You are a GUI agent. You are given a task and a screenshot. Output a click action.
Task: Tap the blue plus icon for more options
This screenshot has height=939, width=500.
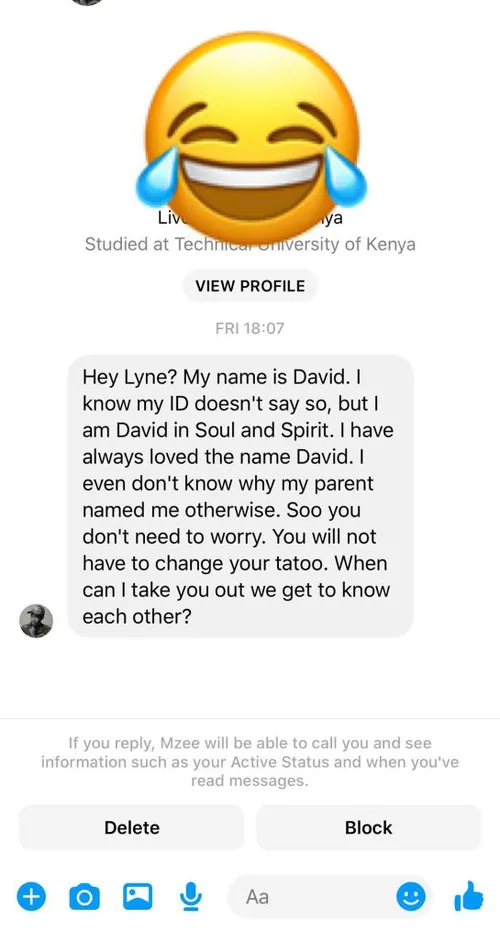31,896
